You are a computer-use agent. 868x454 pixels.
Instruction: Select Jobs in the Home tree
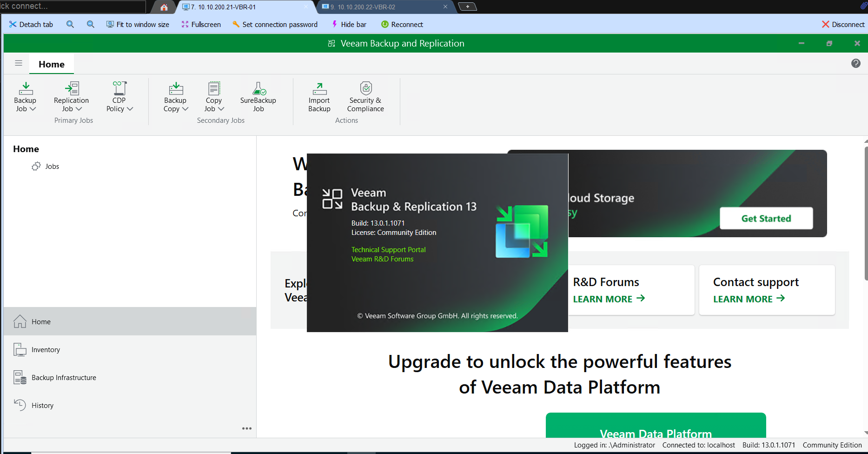coord(52,166)
